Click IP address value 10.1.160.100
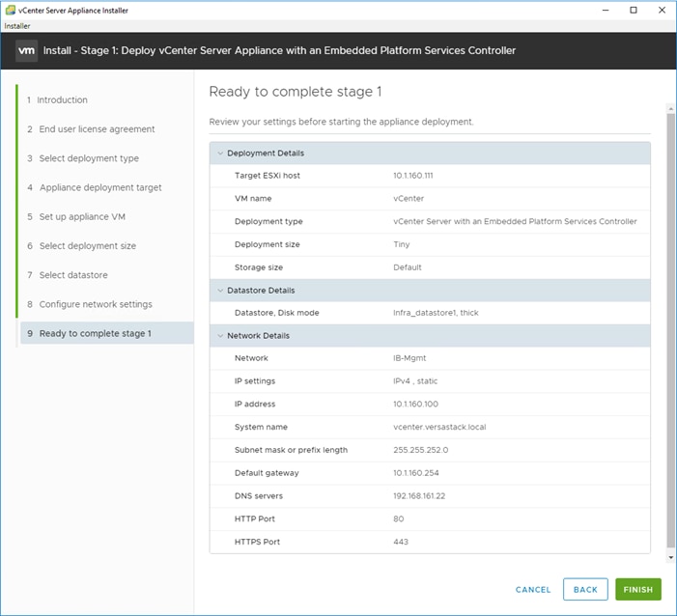Screen dimensions: 677x616 (415, 404)
